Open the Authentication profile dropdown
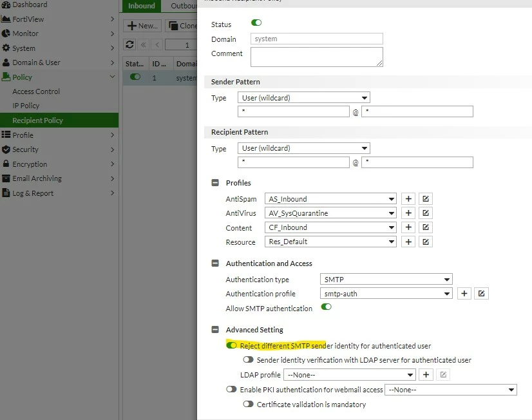Viewport: 532px width, 420px height. [386, 294]
